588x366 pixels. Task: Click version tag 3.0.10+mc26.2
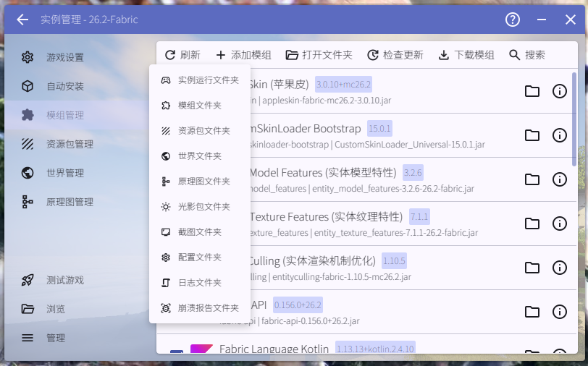343,85
